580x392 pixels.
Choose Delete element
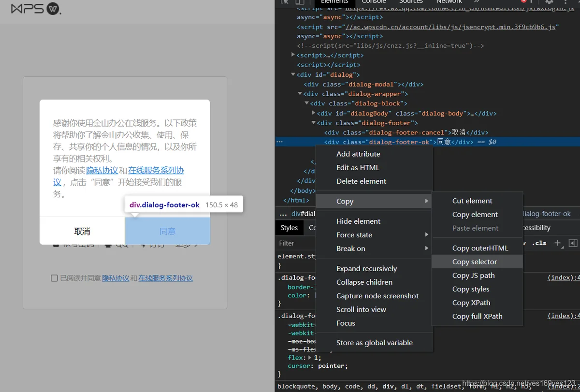coord(374,181)
